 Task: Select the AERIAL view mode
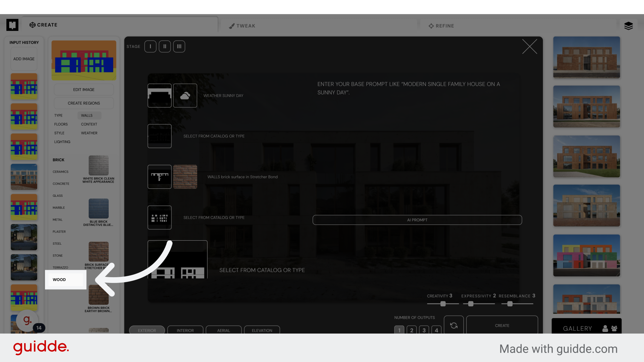(224, 330)
